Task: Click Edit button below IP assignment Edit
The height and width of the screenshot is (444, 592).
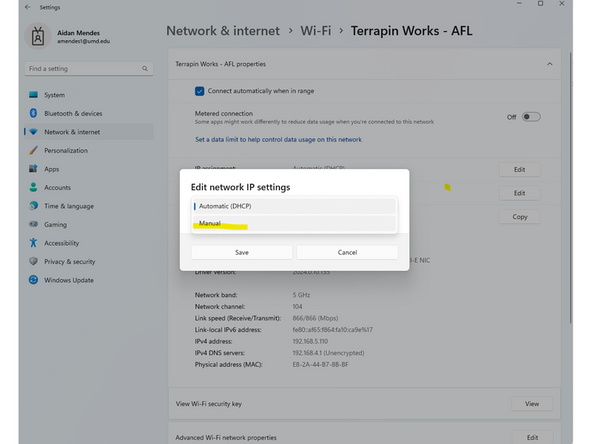Action: 520,193
